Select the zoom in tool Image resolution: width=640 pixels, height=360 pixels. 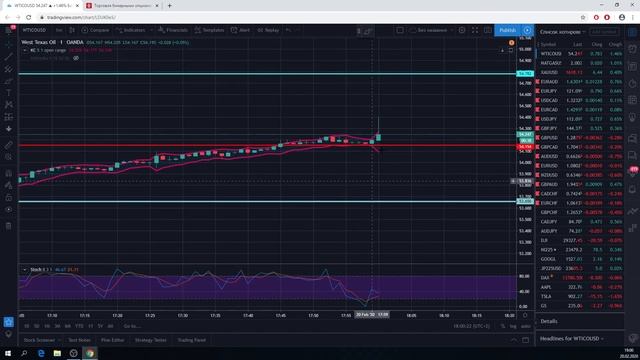coord(8,157)
